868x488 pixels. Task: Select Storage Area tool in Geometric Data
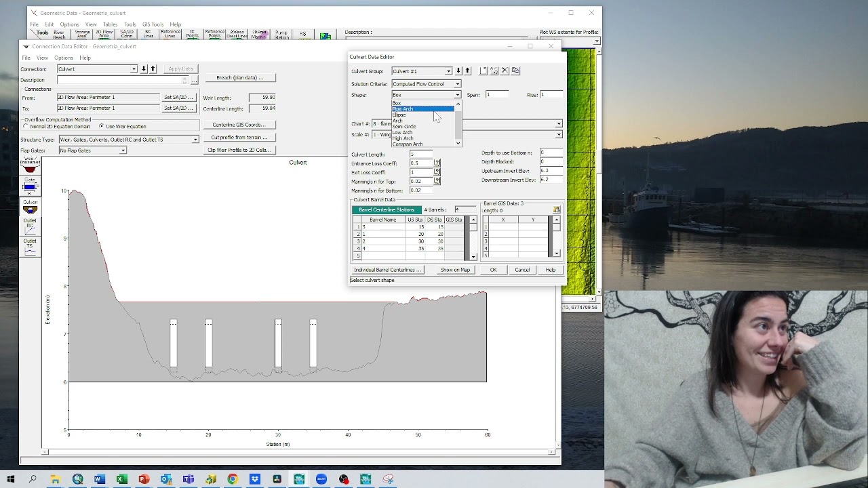(x=82, y=34)
